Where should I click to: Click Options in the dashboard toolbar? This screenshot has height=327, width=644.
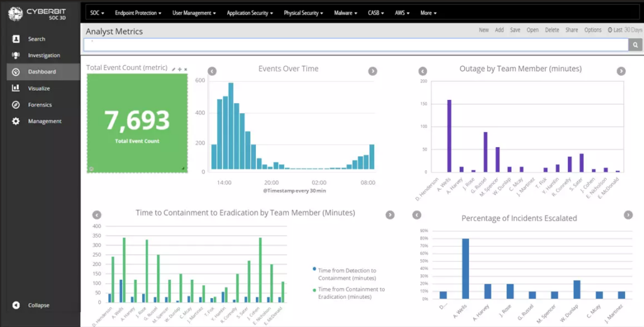coord(593,30)
